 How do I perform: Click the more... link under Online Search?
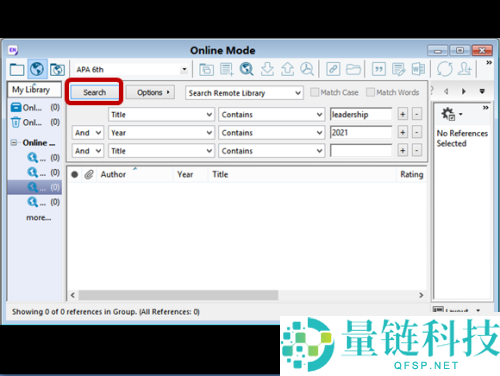[x=39, y=218]
